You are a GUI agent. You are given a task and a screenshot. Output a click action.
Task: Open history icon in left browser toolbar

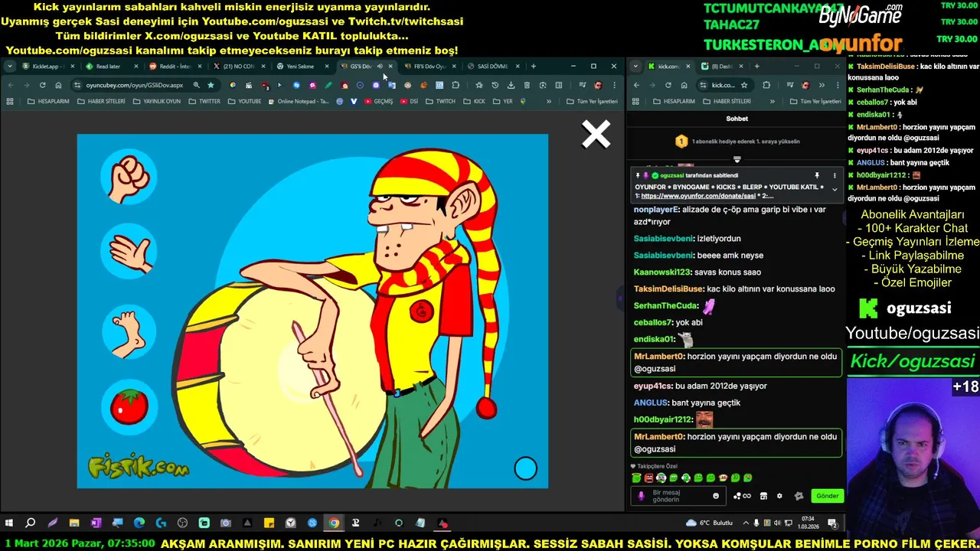tap(495, 85)
